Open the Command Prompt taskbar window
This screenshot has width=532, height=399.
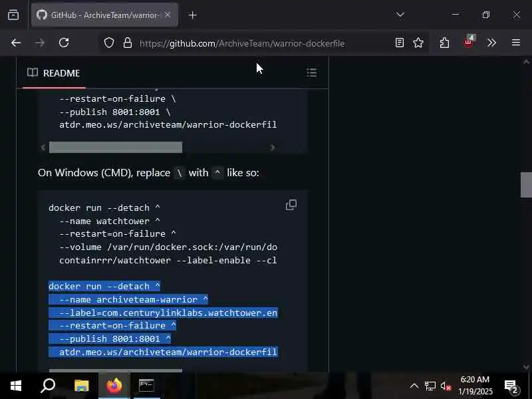(146, 386)
